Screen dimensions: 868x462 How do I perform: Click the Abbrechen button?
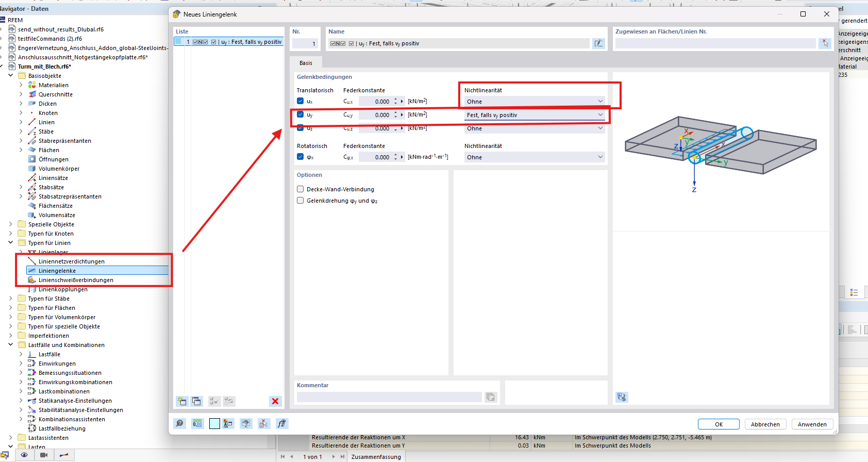tap(765, 424)
